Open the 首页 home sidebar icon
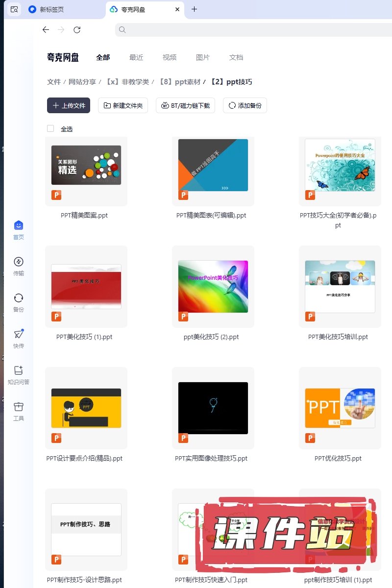Viewport: 392px width, 588px height. tap(19, 226)
